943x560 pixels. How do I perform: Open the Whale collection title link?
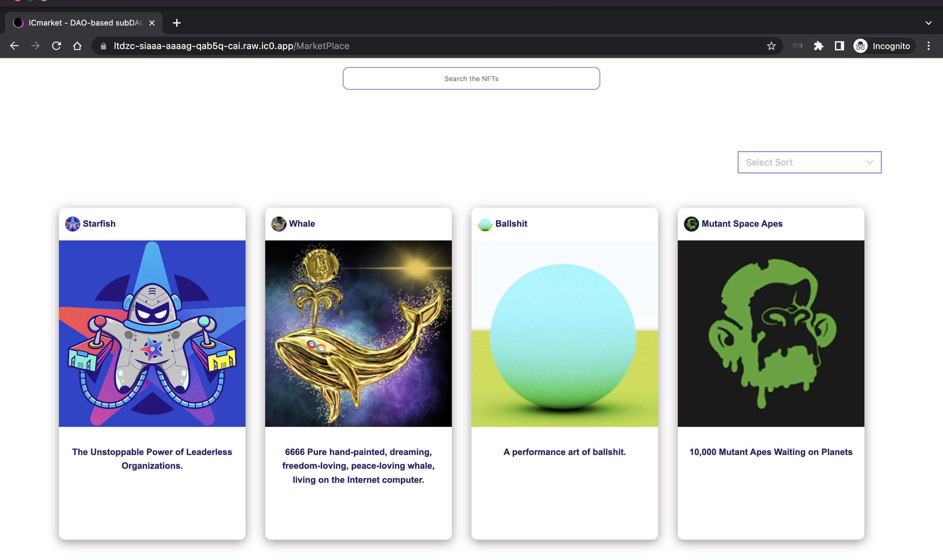[x=302, y=224]
